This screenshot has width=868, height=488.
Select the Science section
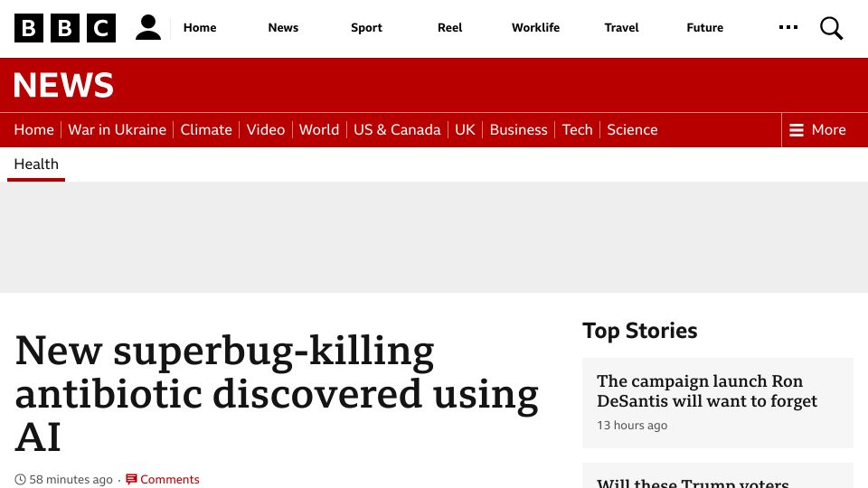[632, 129]
